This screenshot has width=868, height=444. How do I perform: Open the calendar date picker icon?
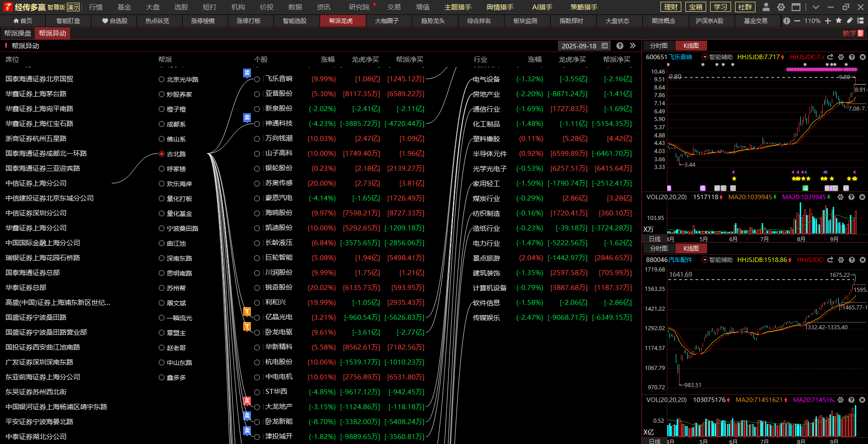pyautogui.click(x=604, y=46)
